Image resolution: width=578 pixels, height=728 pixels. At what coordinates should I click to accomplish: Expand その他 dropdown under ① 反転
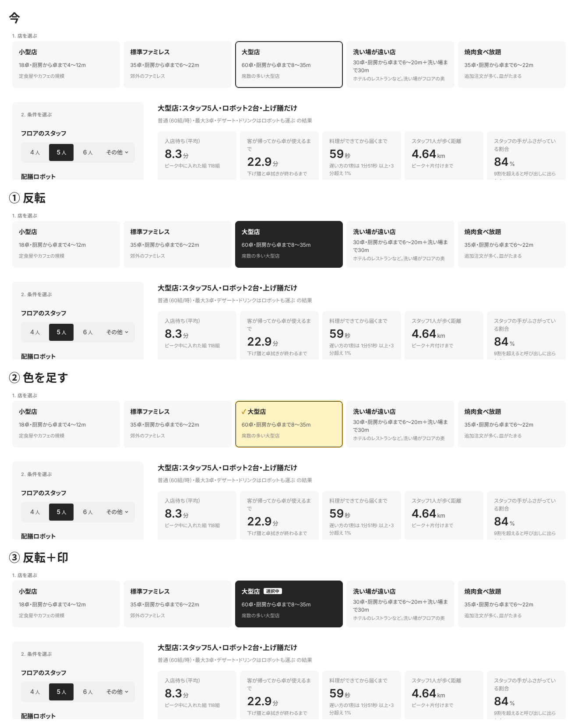point(117,332)
